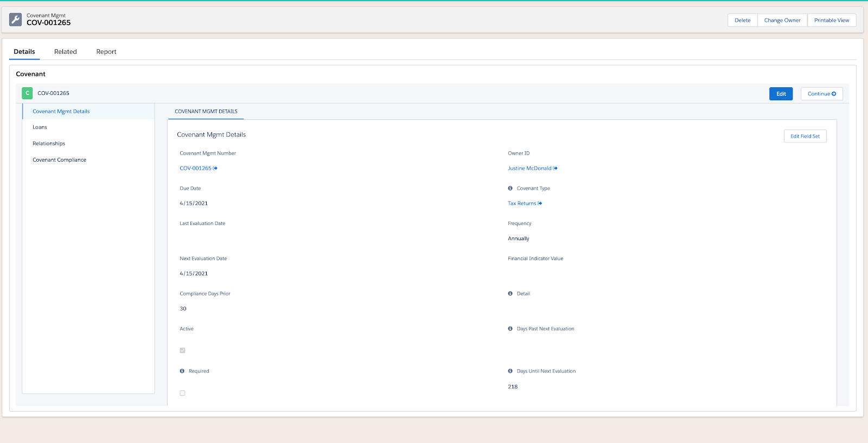Viewport: 868px width, 443px height.
Task: Click the Delete button
Action: (743, 20)
